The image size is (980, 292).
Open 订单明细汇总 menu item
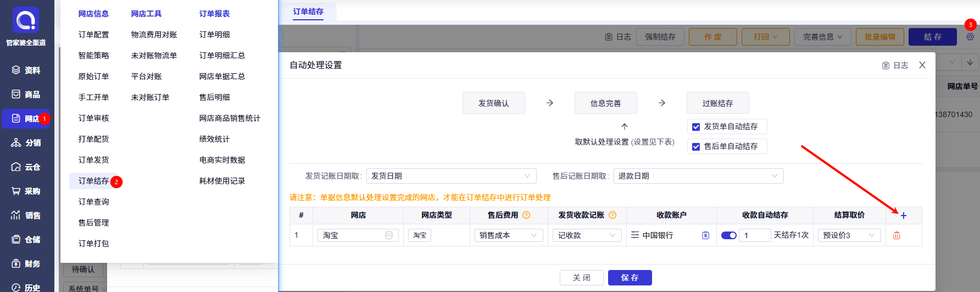coord(222,56)
